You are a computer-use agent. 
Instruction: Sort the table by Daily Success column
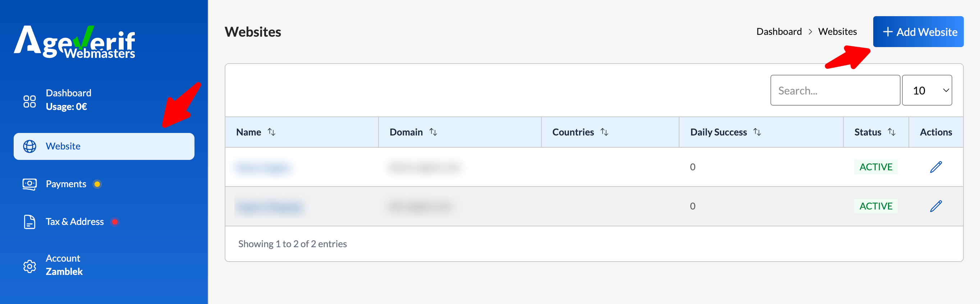(757, 132)
